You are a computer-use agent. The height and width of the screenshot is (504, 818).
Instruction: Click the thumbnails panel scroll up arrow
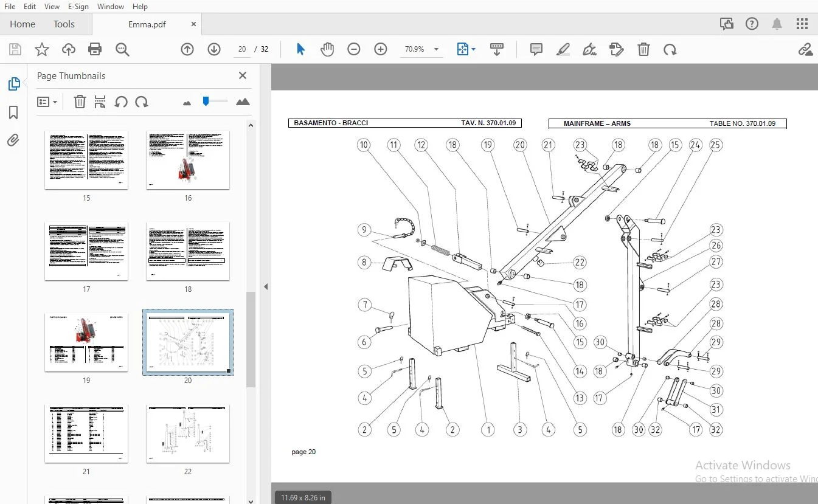tap(251, 125)
